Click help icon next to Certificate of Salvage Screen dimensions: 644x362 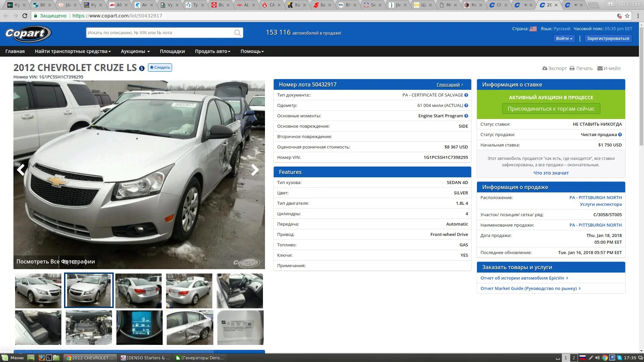pyautogui.click(x=466, y=95)
